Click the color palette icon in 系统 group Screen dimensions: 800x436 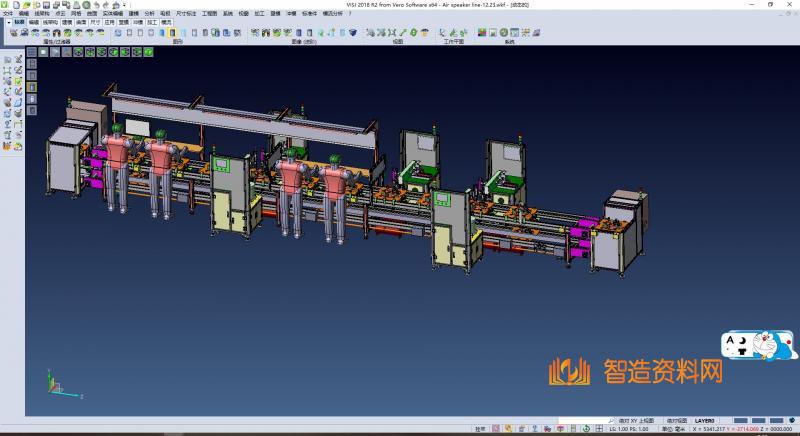[x=482, y=33]
